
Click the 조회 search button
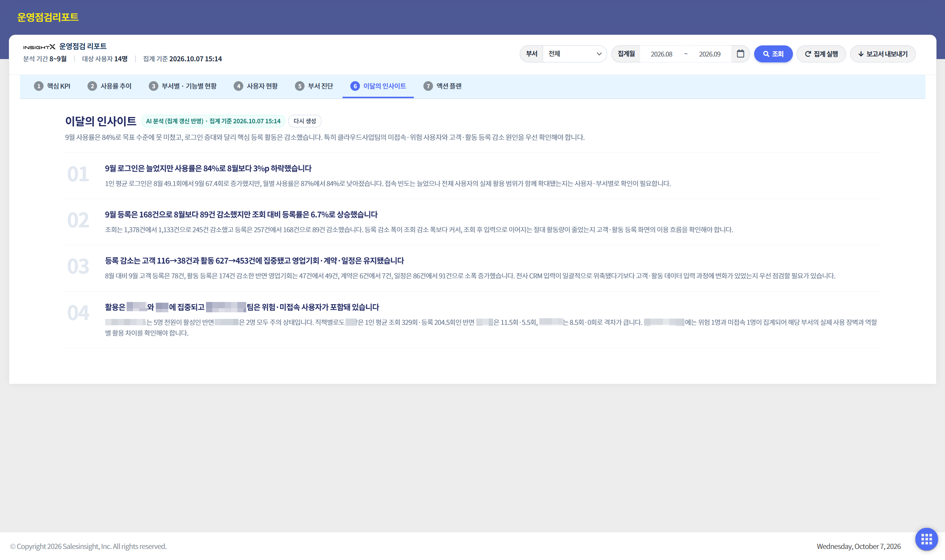773,54
